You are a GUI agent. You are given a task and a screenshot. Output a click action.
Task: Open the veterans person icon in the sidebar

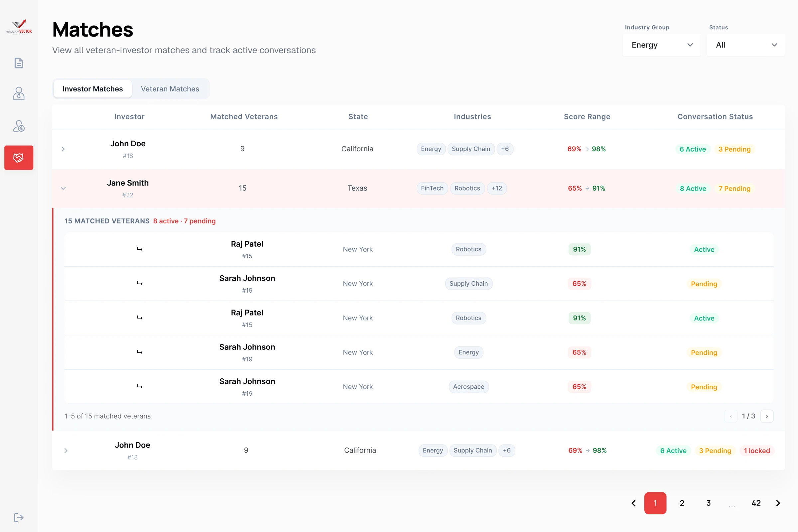pos(19,94)
